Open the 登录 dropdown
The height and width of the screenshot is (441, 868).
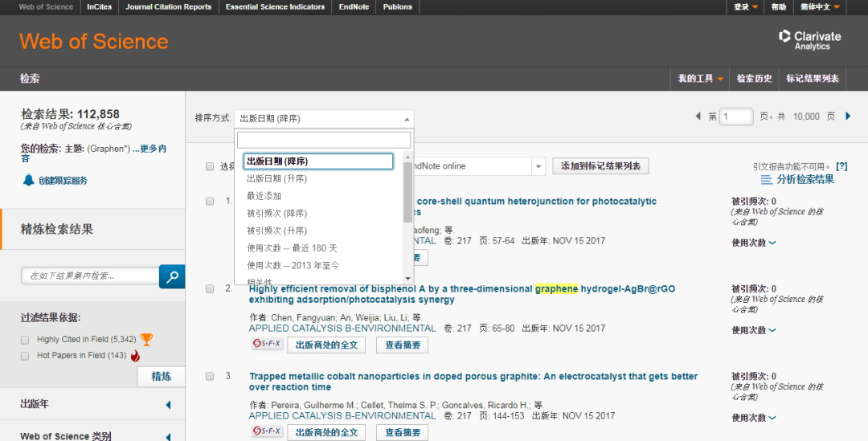pos(745,7)
